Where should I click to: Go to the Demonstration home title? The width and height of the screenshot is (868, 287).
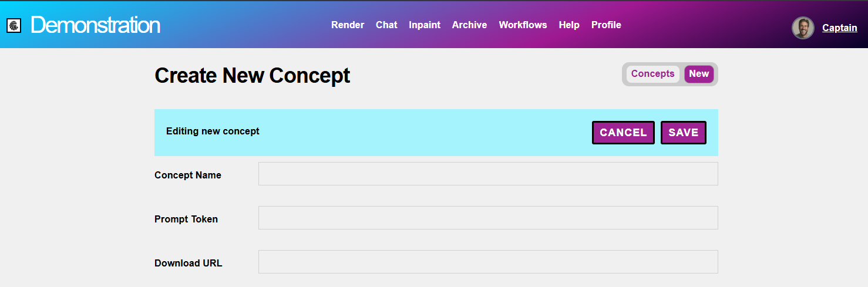tap(95, 25)
